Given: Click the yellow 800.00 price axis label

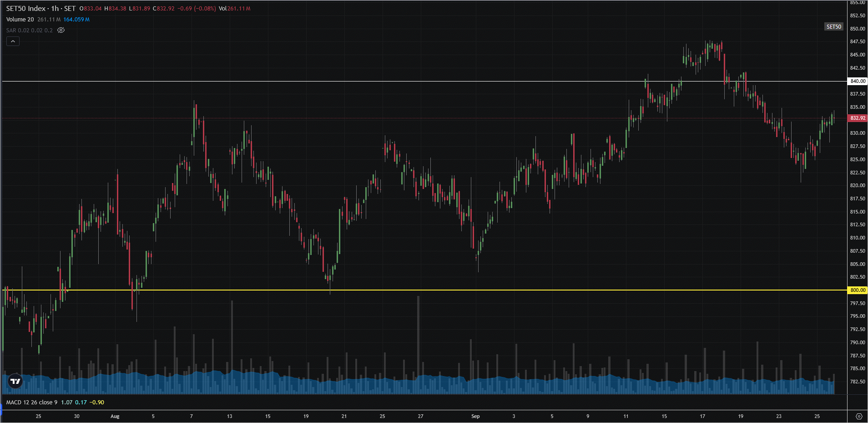Looking at the screenshot, I should coord(858,290).
